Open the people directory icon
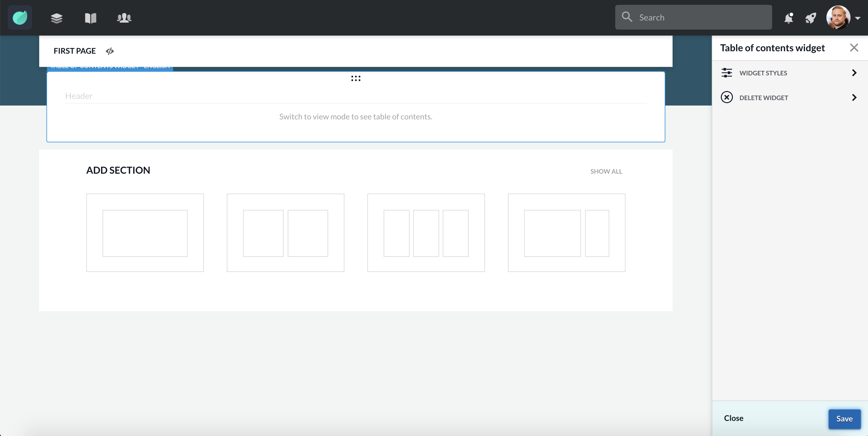 coord(124,18)
